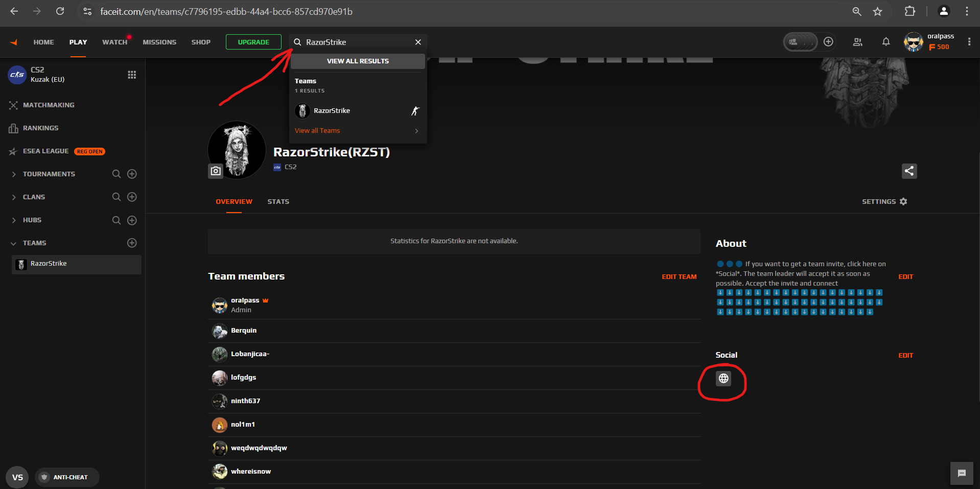
Task: Expand the Hubs section
Action: coord(14,220)
